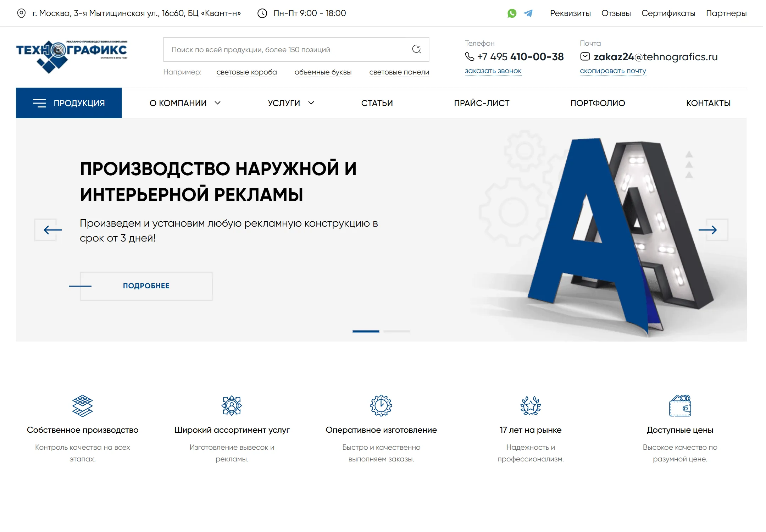
Task: Click the location pin icon near address
Action: pos(21,13)
